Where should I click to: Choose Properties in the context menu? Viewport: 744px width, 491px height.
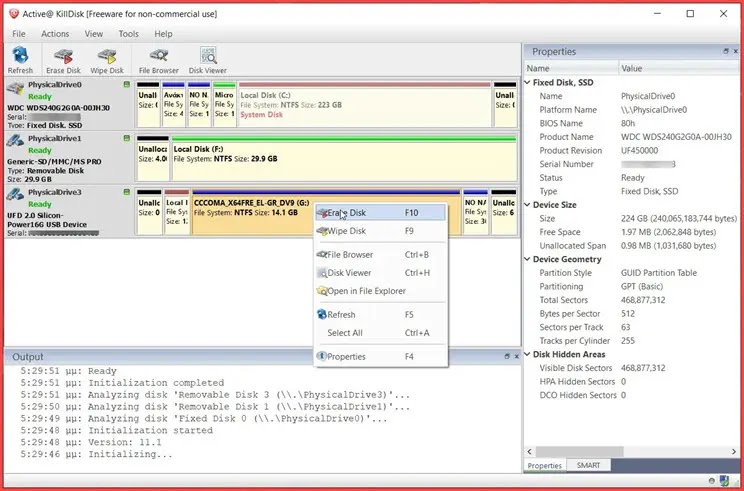381,357
